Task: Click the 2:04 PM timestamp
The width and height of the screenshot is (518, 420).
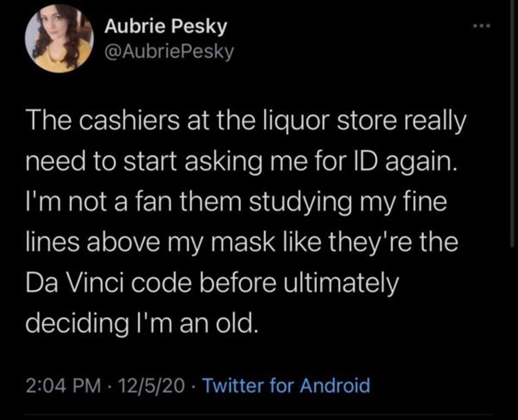Action: tap(64, 385)
